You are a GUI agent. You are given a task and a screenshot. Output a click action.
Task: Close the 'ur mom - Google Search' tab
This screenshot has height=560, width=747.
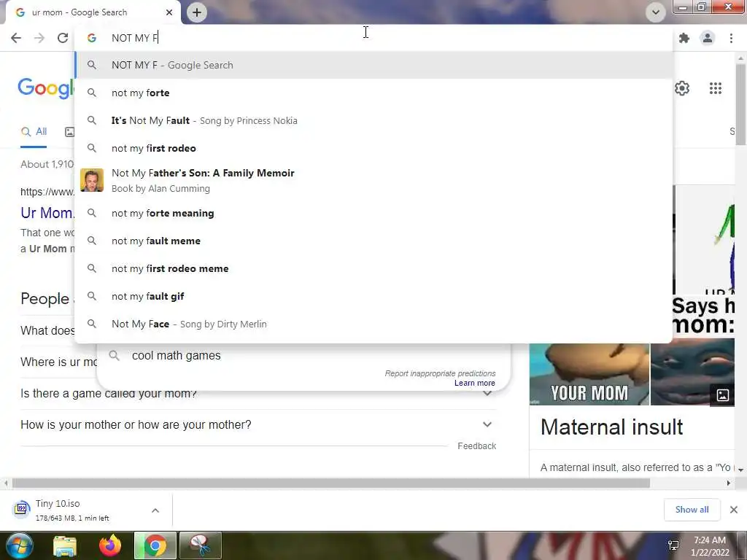[x=169, y=12]
